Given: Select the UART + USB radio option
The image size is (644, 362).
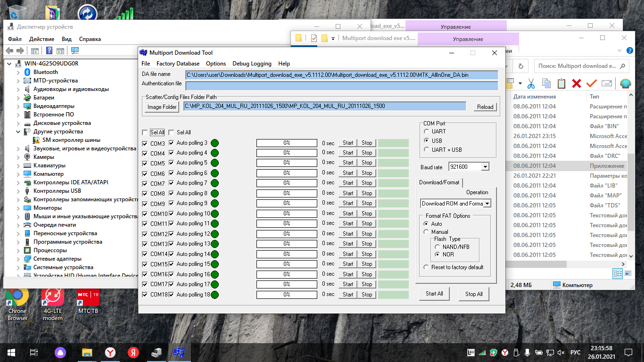Looking at the screenshot, I should coord(427,150).
